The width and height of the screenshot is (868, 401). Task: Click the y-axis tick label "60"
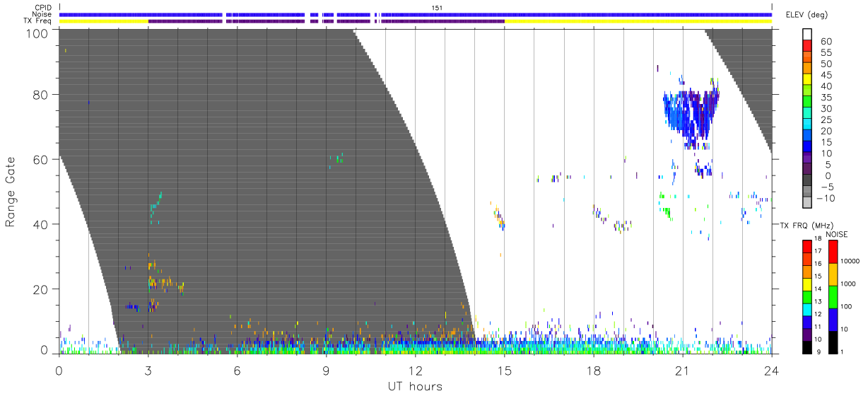tap(42, 160)
